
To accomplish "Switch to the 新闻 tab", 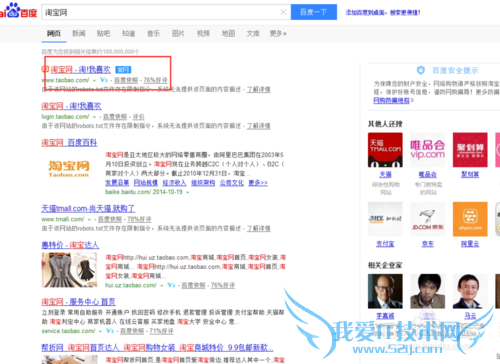I will point(79,33).
